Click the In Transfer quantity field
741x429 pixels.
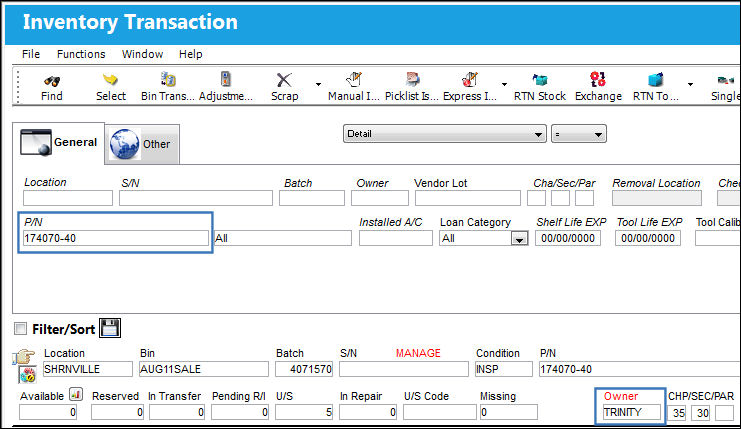click(x=177, y=412)
